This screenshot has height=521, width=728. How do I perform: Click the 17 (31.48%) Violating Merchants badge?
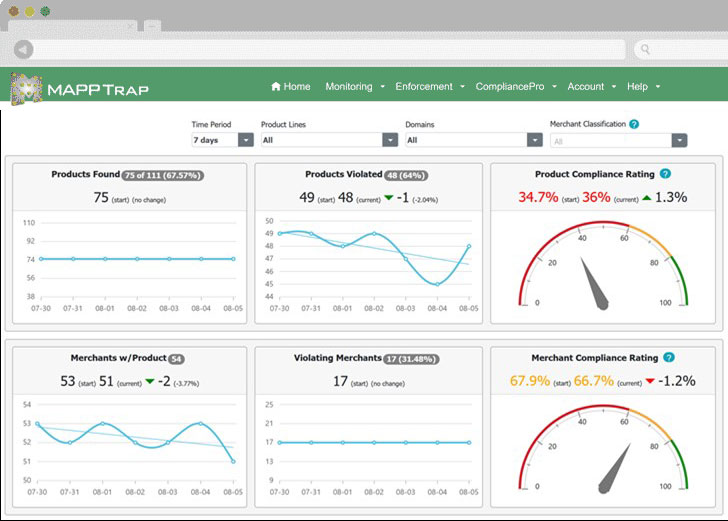(x=411, y=359)
